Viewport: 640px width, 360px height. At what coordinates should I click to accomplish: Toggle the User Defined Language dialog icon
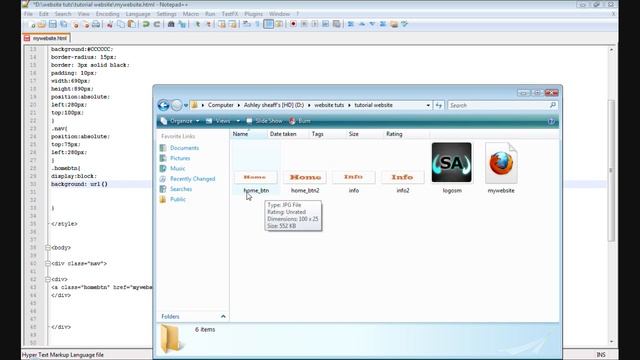coord(279,24)
